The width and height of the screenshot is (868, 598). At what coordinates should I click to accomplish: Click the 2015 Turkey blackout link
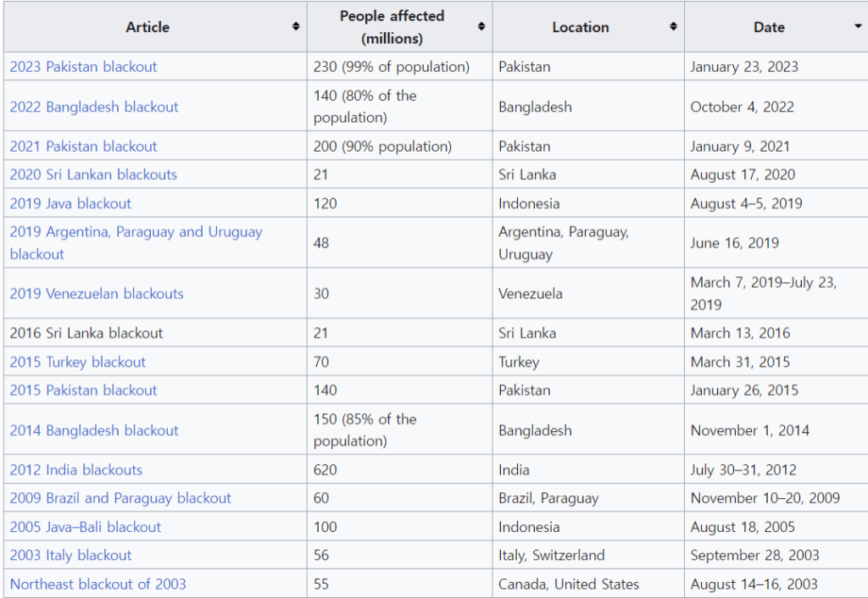[x=78, y=362]
